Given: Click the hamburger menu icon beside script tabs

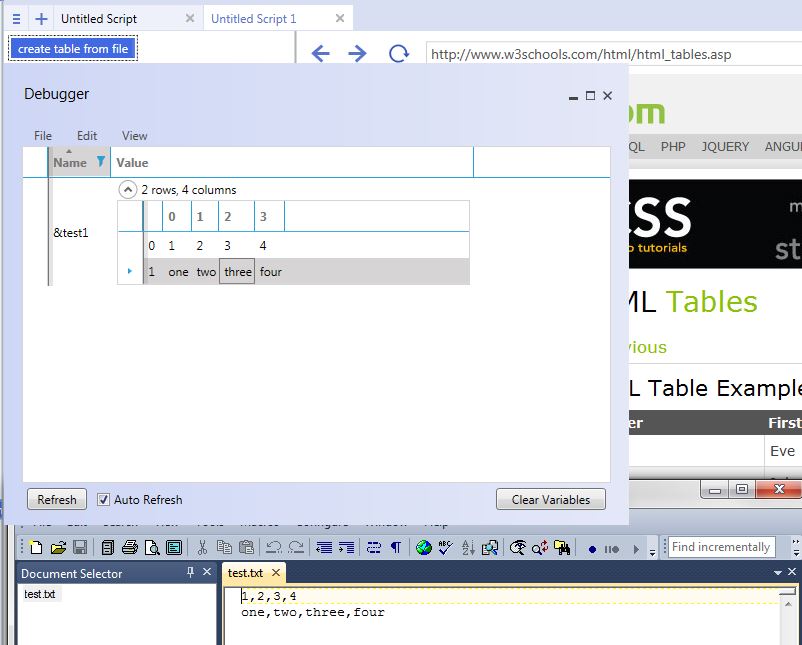Looking at the screenshot, I should 16,19.
